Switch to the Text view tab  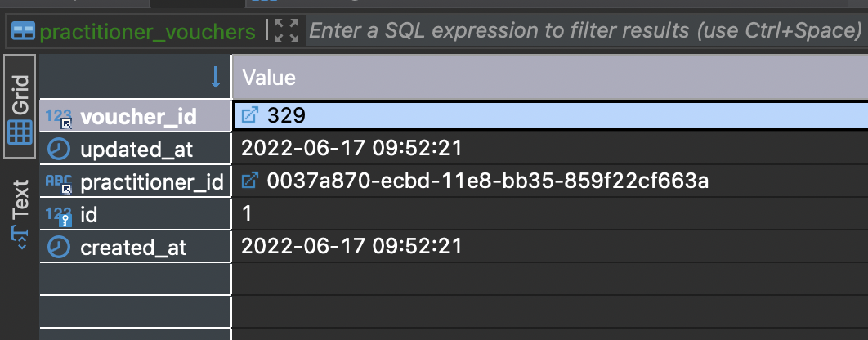pos(20,214)
